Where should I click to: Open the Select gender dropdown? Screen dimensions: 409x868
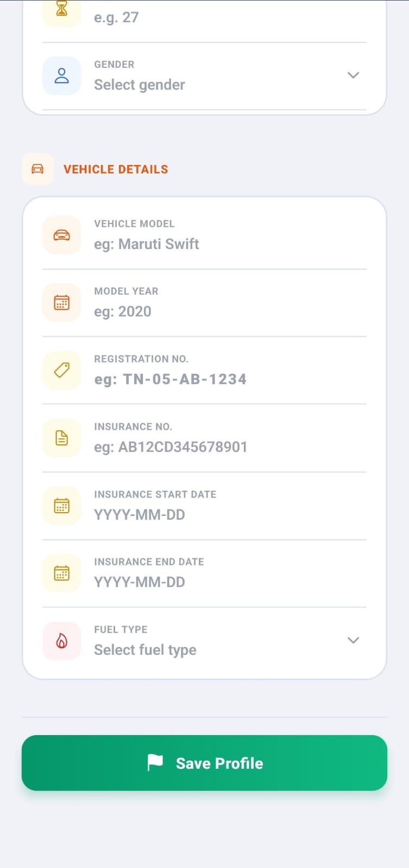coord(204,76)
